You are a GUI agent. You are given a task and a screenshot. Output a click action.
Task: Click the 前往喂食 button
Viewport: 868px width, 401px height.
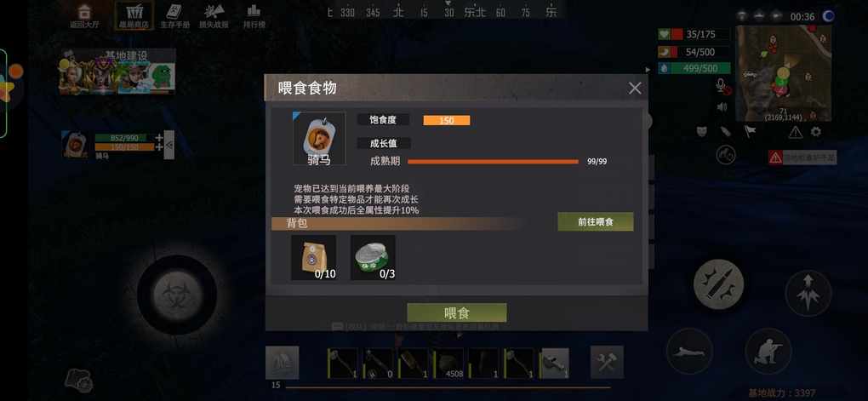tap(595, 221)
